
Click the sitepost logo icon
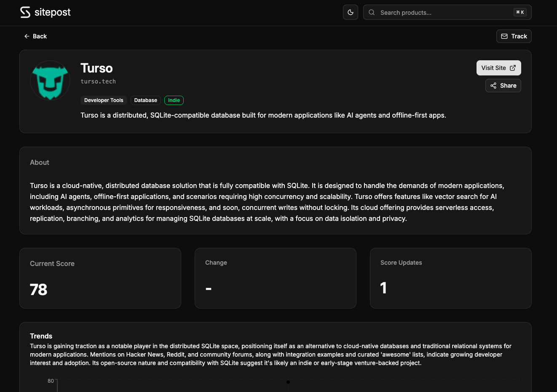pyautogui.click(x=25, y=12)
